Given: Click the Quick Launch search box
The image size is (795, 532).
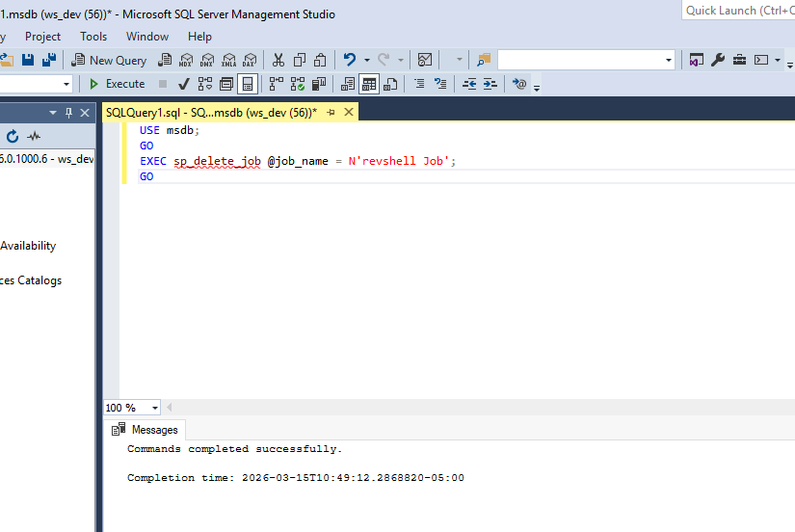Looking at the screenshot, I should [739, 11].
